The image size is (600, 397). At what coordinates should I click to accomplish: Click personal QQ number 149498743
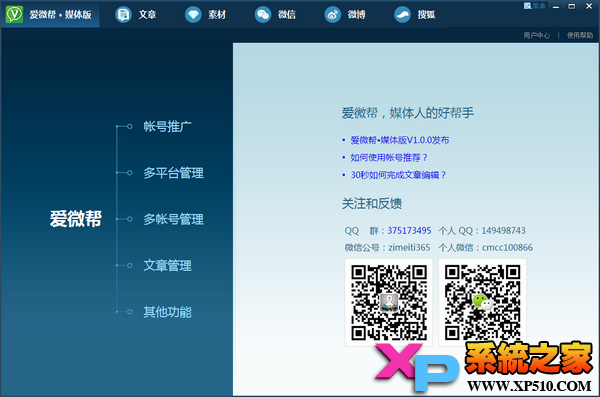503,230
